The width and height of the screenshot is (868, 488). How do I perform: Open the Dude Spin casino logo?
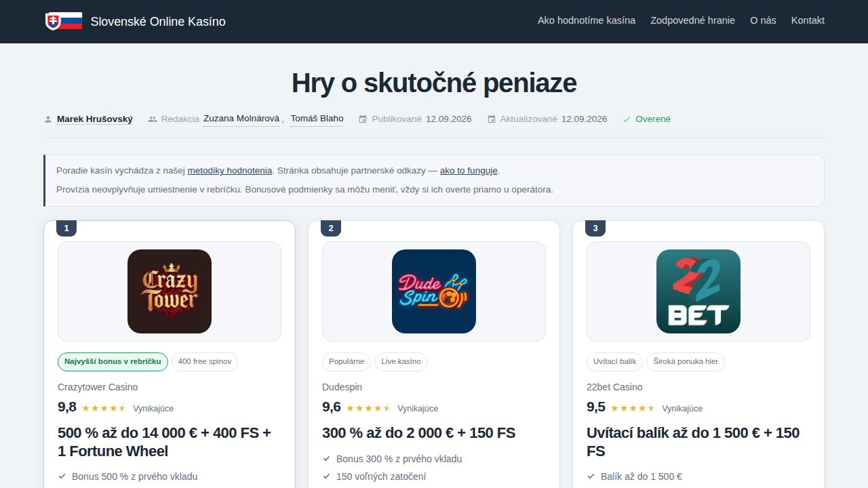coord(434,291)
